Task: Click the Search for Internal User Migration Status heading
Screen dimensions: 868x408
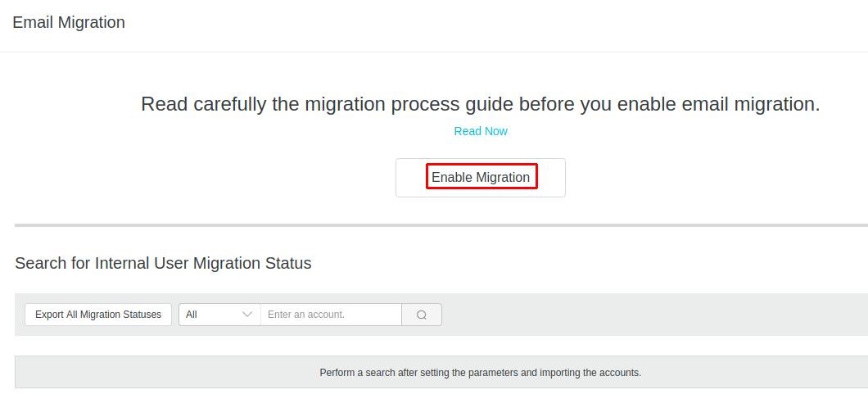Action: (163, 263)
